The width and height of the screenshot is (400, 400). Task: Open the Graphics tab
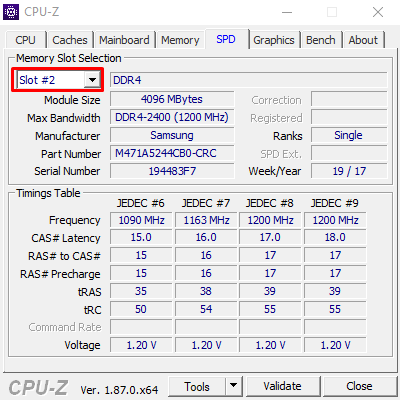[274, 40]
